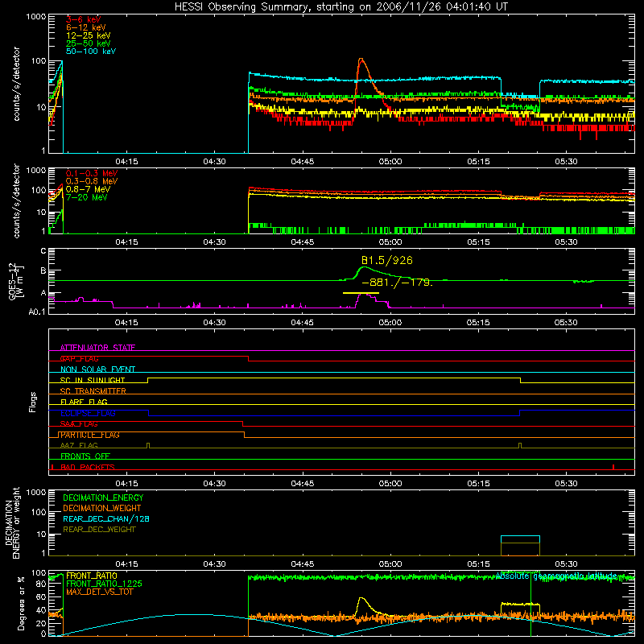Select the ATTENUATOR_STATE flag label
The image size is (644, 644).
(97, 348)
